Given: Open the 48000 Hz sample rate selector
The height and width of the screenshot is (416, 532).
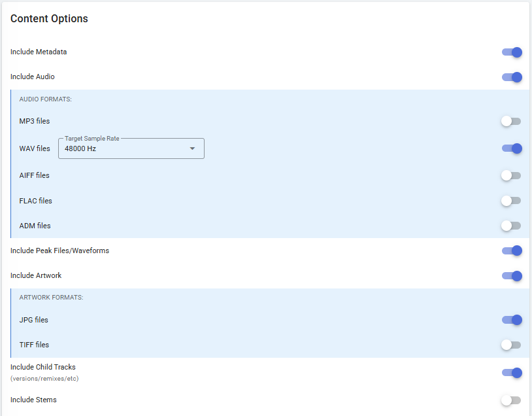Looking at the screenshot, I should (x=124, y=149).
